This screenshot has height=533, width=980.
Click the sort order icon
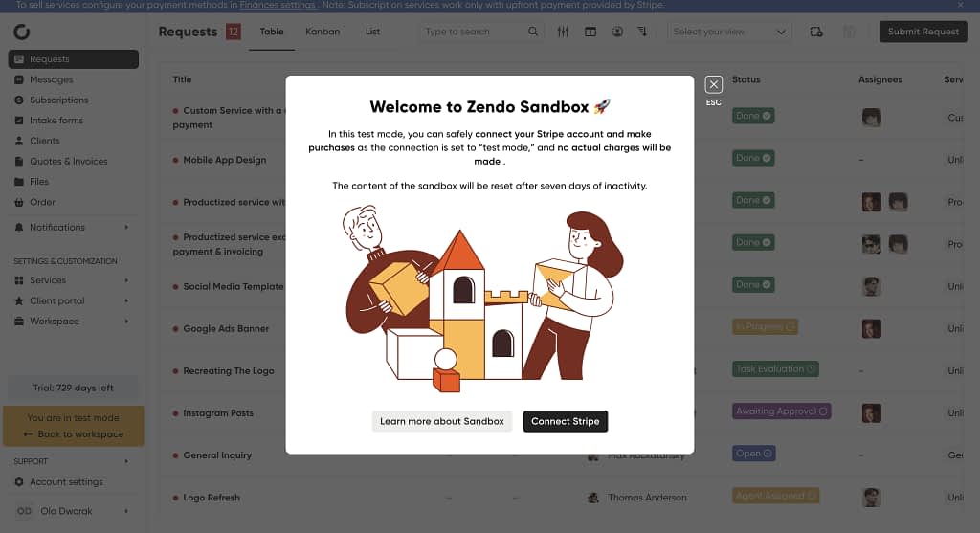click(642, 32)
